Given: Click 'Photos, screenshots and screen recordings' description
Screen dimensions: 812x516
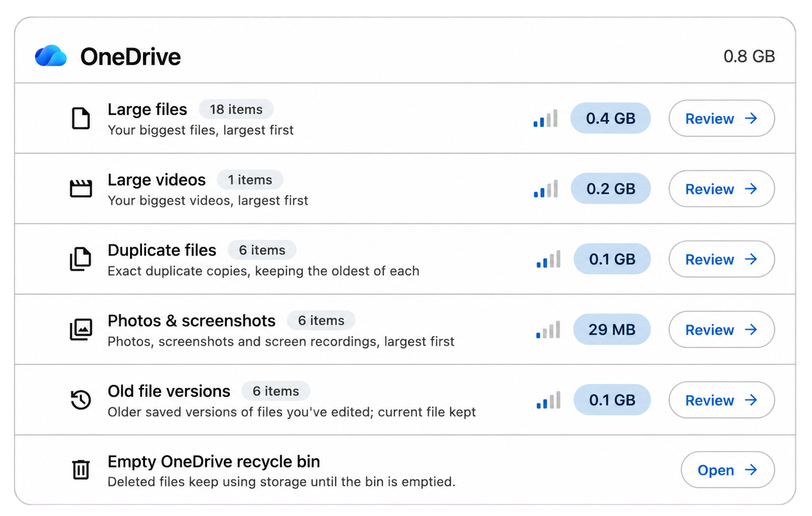Looking at the screenshot, I should [281, 342].
